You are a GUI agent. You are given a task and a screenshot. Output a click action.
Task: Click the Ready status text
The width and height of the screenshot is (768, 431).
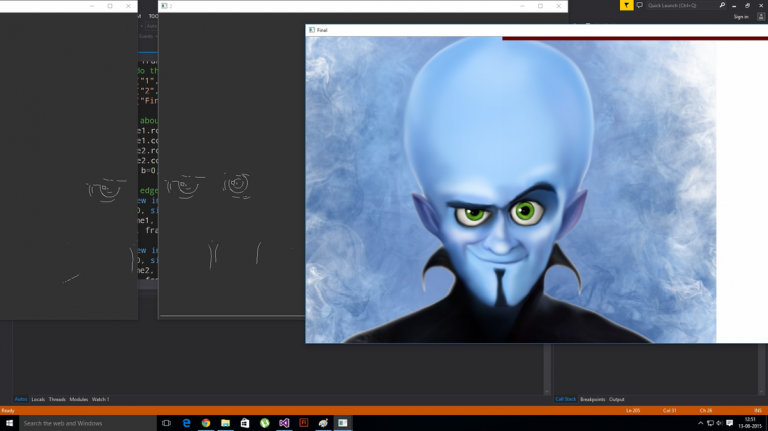[8, 410]
